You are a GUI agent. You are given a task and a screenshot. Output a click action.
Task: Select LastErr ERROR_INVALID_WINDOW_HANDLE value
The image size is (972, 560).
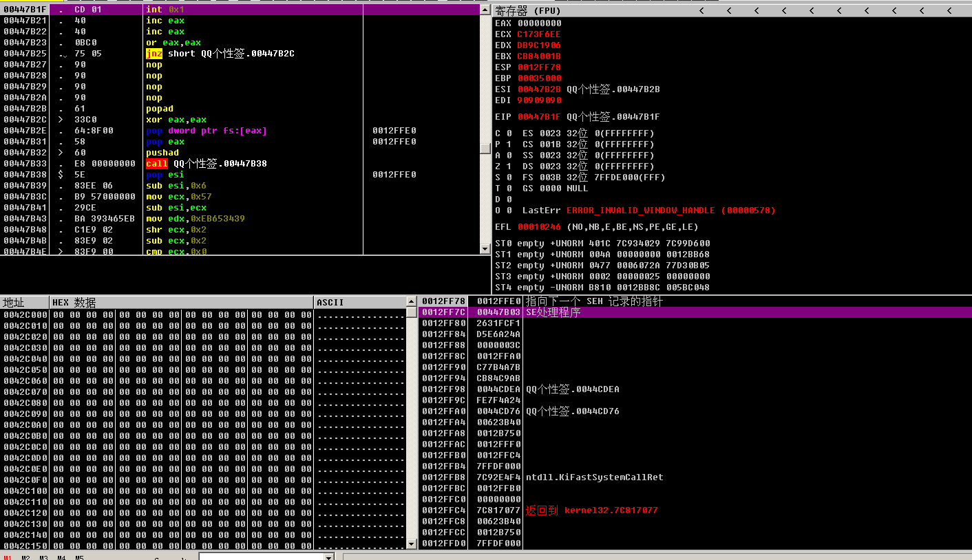click(670, 211)
